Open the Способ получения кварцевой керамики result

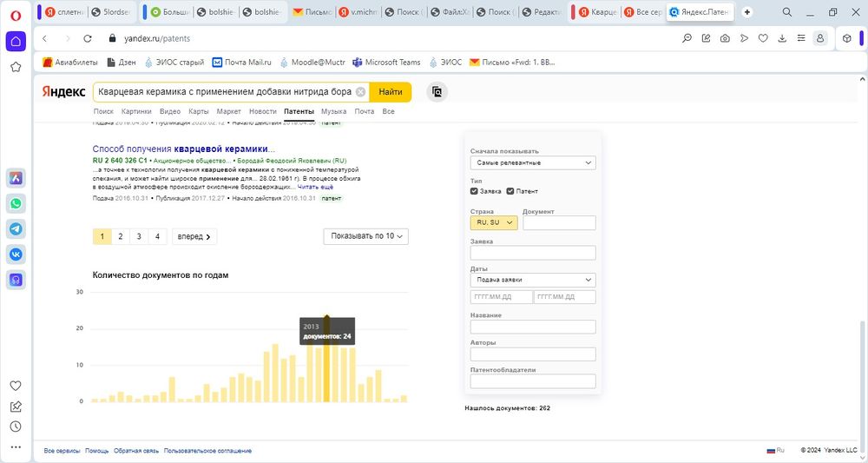tap(184, 149)
